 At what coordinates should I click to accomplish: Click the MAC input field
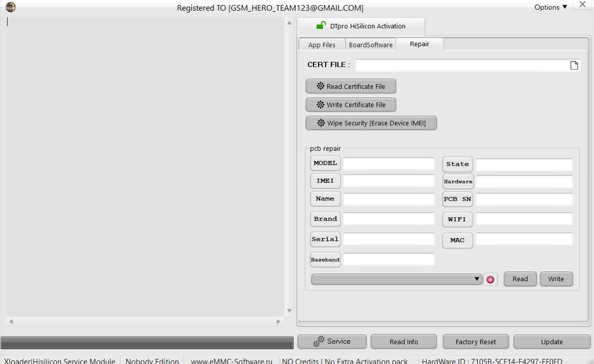(524, 239)
